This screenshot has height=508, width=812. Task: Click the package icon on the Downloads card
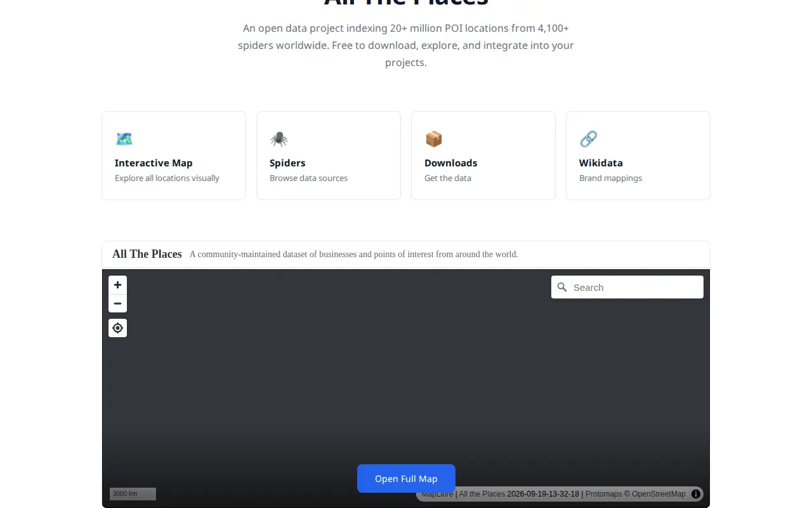coord(433,138)
